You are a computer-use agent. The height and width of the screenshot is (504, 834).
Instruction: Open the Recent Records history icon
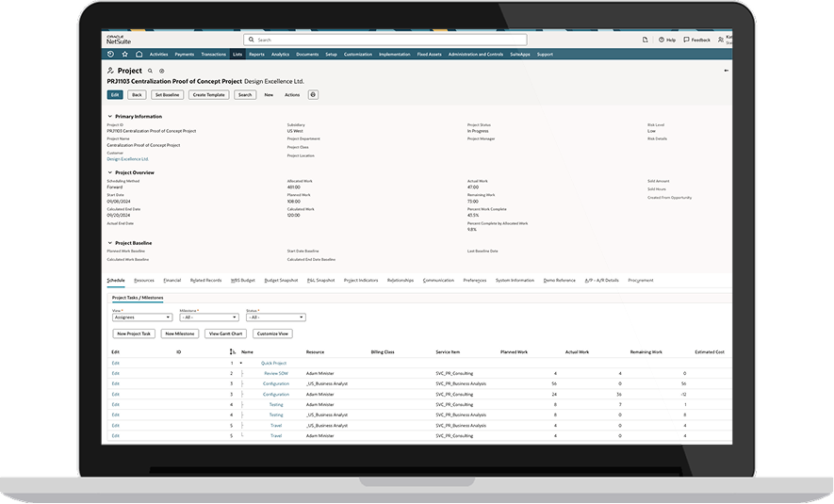click(110, 55)
